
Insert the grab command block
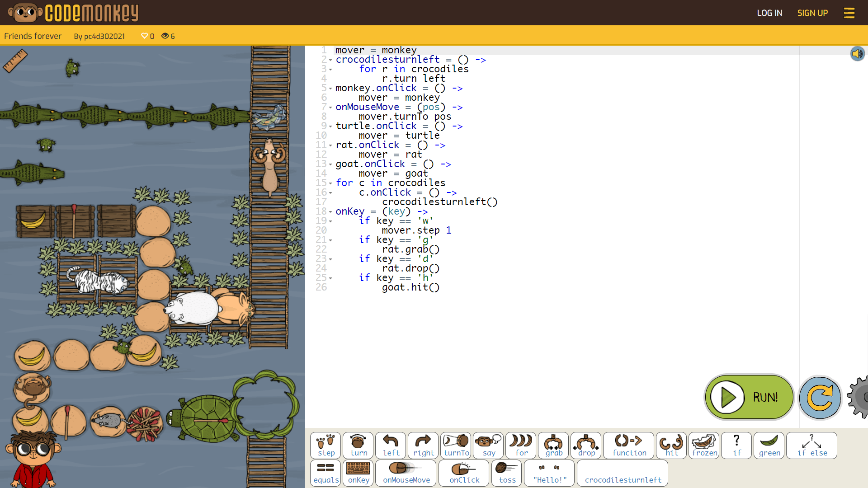click(553, 446)
